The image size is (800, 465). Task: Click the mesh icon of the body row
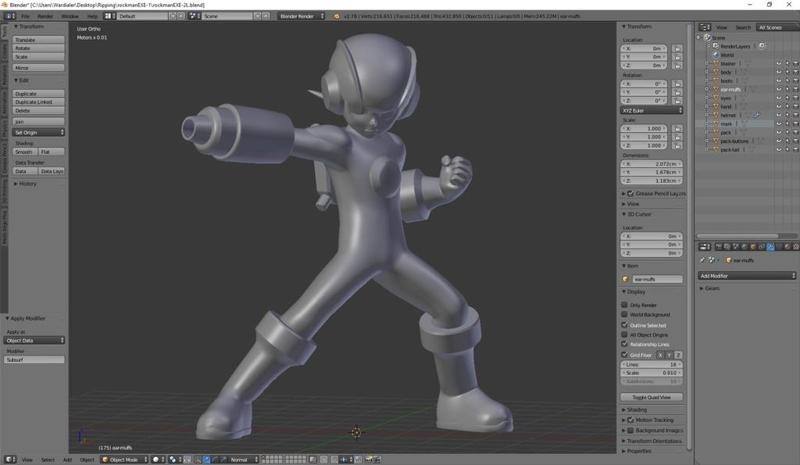pyautogui.click(x=716, y=72)
